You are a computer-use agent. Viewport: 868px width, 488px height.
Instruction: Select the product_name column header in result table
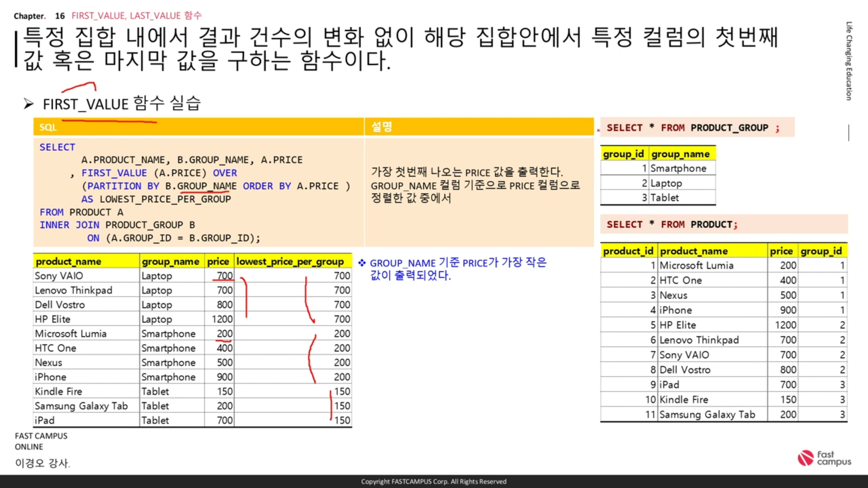[x=69, y=262]
